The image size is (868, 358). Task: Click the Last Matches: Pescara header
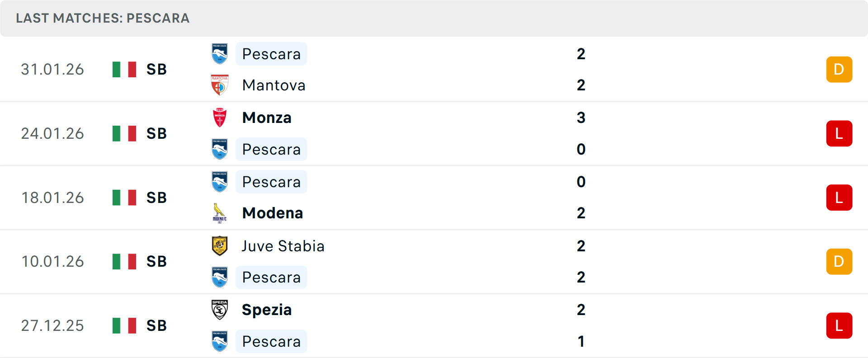(x=103, y=18)
